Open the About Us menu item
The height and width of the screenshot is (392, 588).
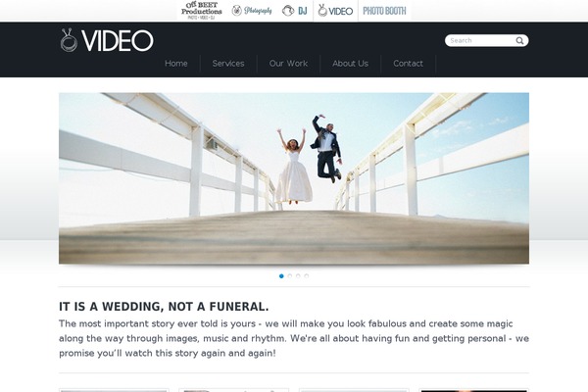tap(350, 64)
